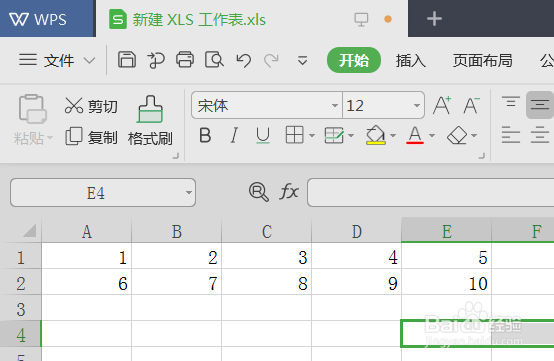The image size is (554, 361).
Task: Select column C header
Action: [267, 232]
